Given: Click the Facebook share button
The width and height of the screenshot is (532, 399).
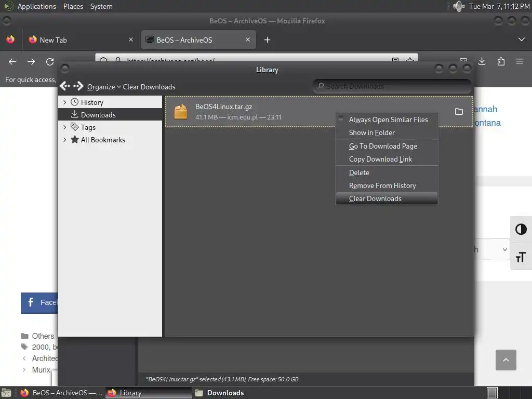Looking at the screenshot, I should coord(39,303).
